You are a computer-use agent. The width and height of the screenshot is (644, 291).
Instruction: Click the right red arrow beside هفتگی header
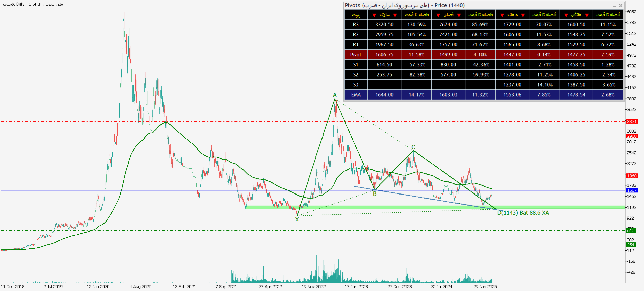pyautogui.click(x=587, y=15)
